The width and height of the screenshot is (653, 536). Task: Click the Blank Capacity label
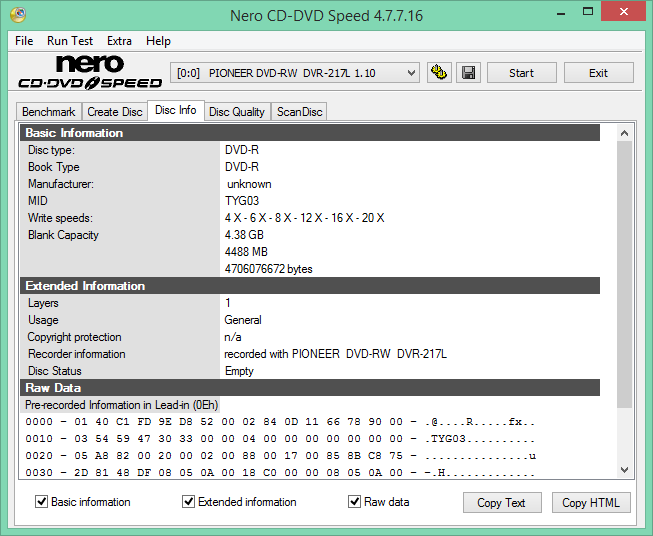point(63,235)
